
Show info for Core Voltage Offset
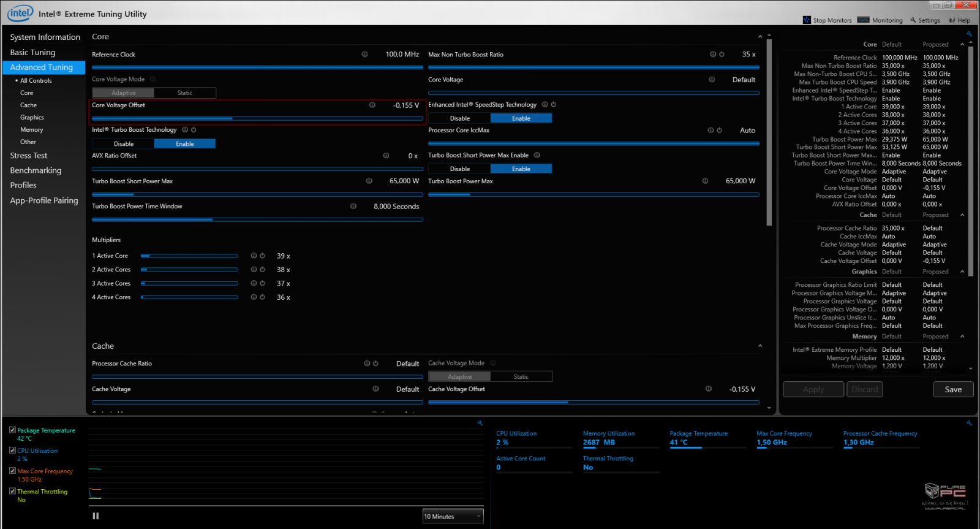[x=372, y=105]
